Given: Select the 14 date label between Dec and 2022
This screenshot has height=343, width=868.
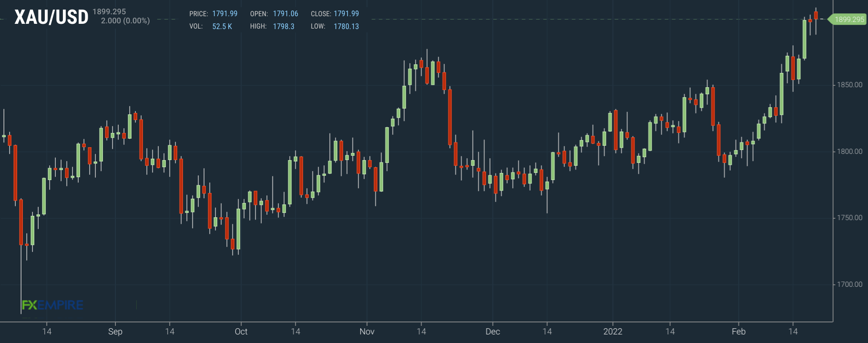Looking at the screenshot, I should (x=547, y=332).
